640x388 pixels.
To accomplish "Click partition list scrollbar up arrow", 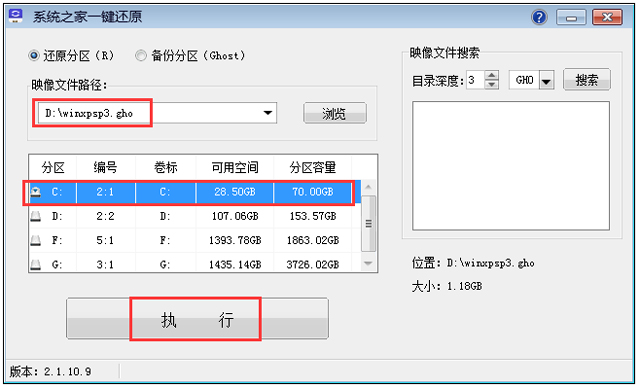I will [x=368, y=187].
